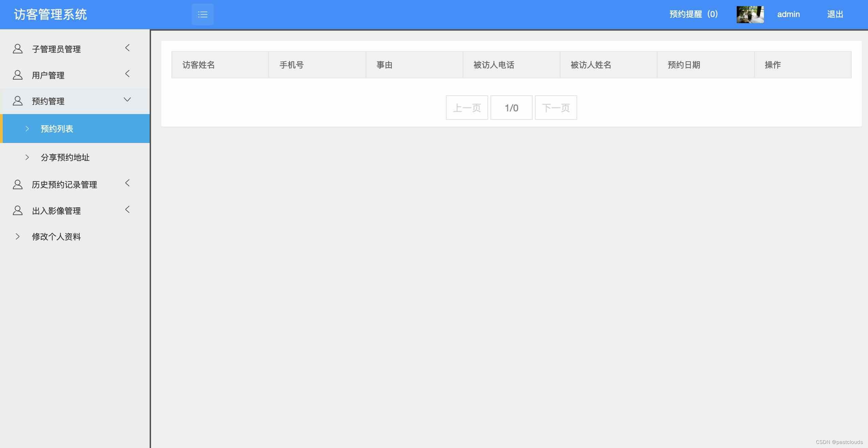Expand the 历史预约记录管理 chevron
868x448 pixels.
[x=128, y=183]
